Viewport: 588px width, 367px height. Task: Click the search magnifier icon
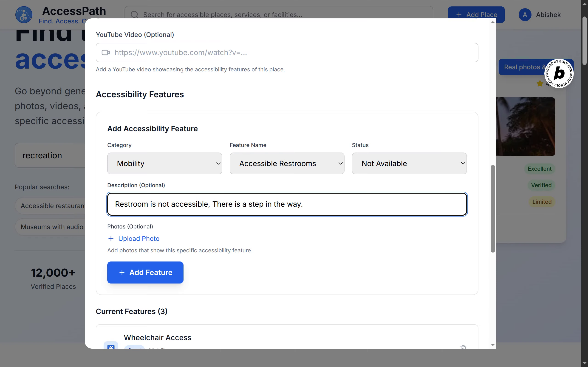tap(134, 14)
